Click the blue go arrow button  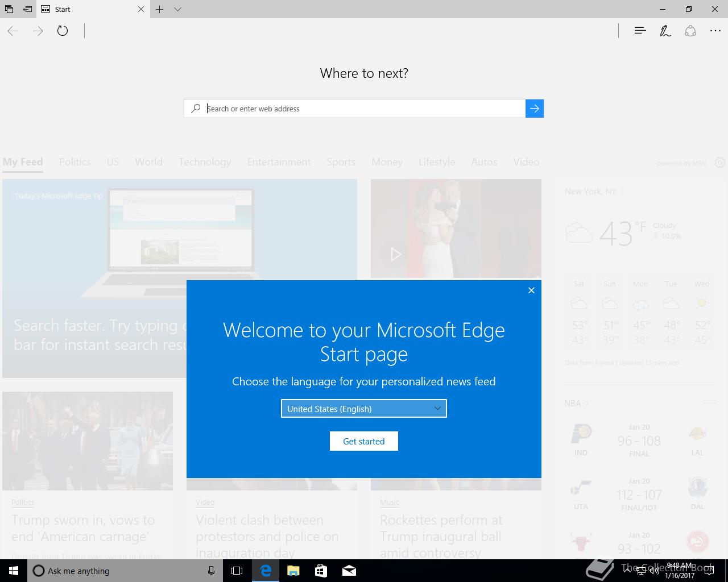coord(535,109)
